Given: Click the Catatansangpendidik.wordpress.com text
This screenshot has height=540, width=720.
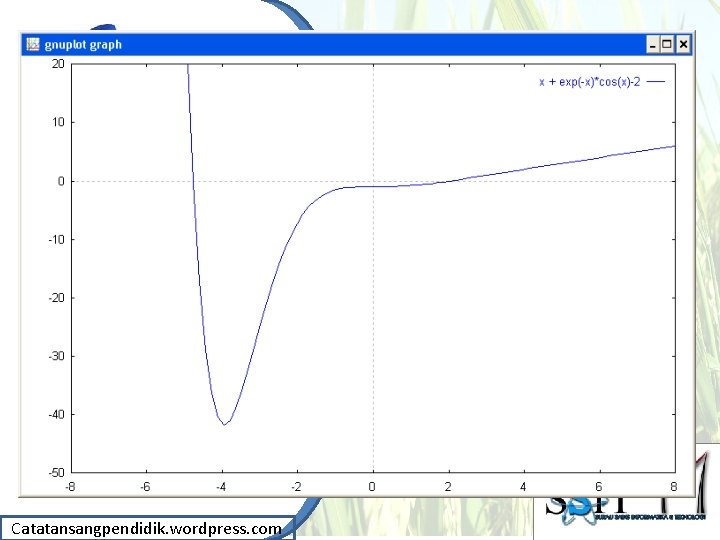Looking at the screenshot, I should (146, 529).
